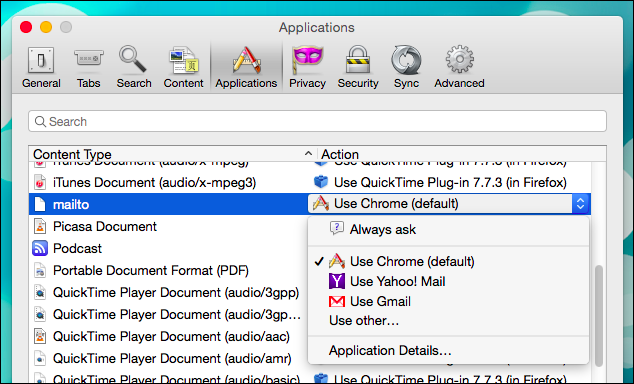Sort by the Action column header
Viewport: 634px width, 384px height.
coord(461,154)
